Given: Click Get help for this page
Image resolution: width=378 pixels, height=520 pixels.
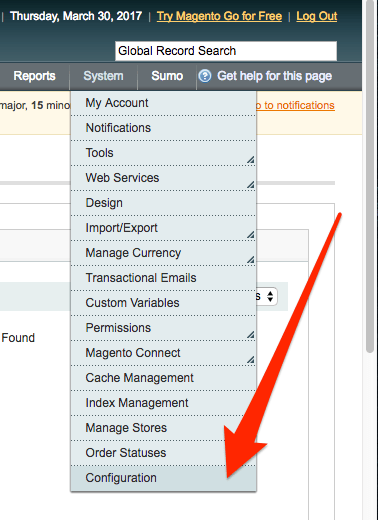Looking at the screenshot, I should pyautogui.click(x=274, y=76).
